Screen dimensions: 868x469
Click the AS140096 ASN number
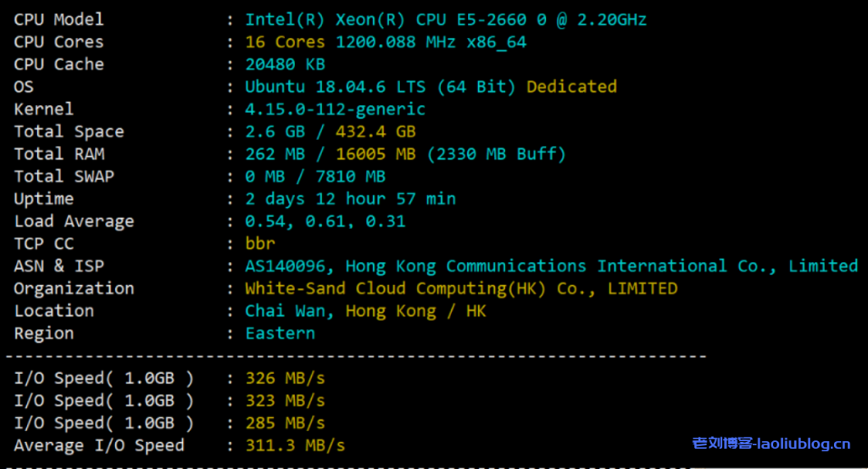289,266
